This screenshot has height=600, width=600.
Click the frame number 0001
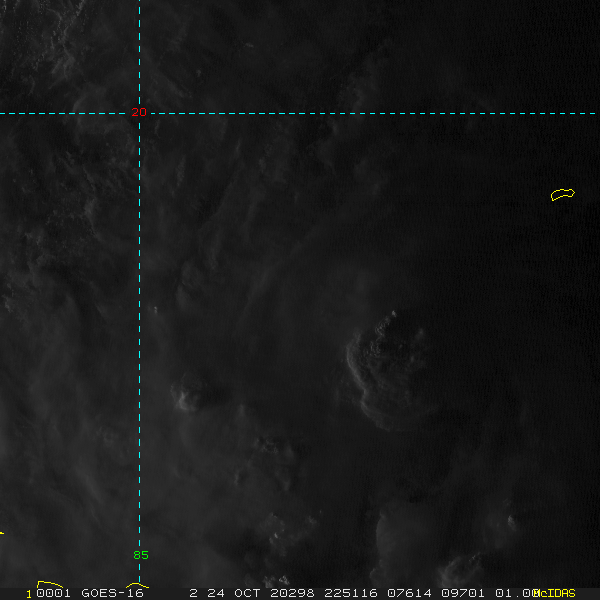[53, 593]
